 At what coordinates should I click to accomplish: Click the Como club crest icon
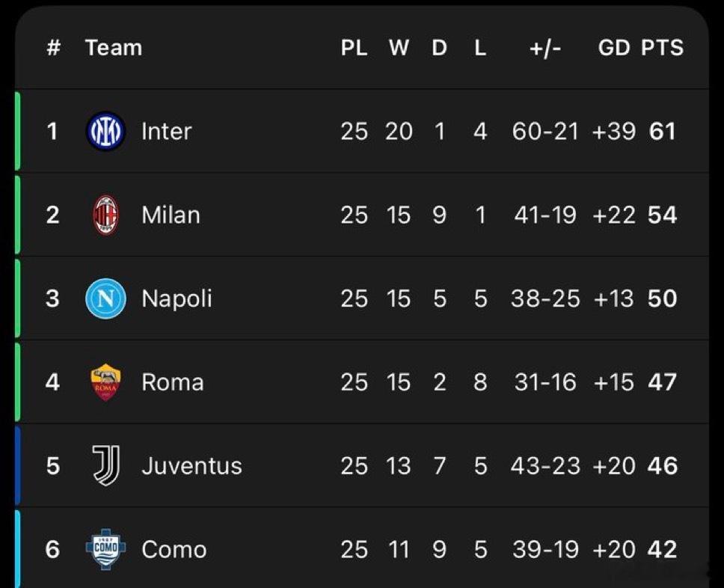pyautogui.click(x=105, y=550)
